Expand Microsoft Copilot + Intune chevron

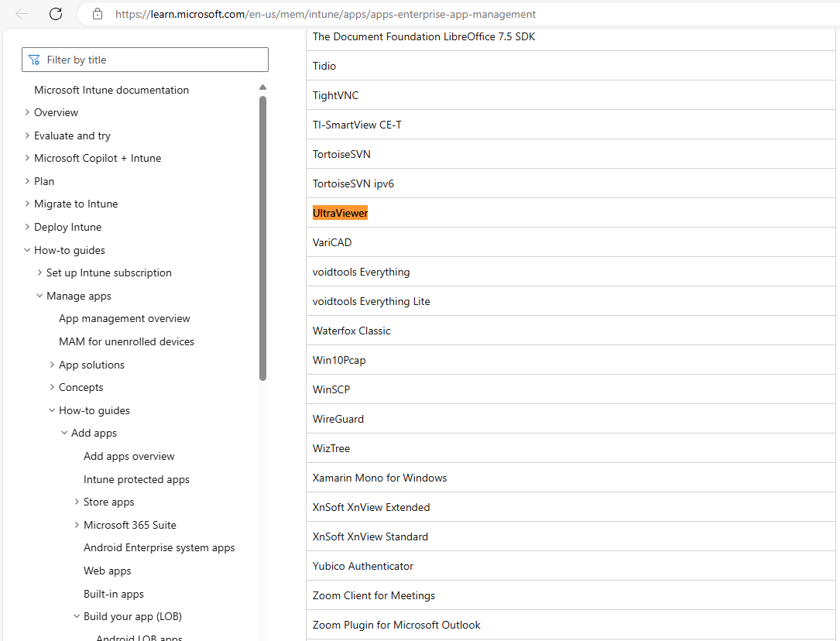[27, 158]
